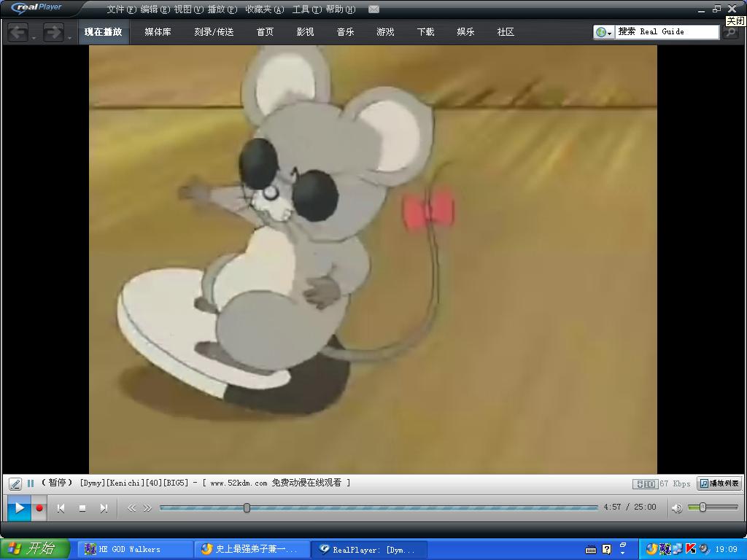Open the 媒体库 tab
Viewport: 747px width, 560px height.
pos(158,32)
